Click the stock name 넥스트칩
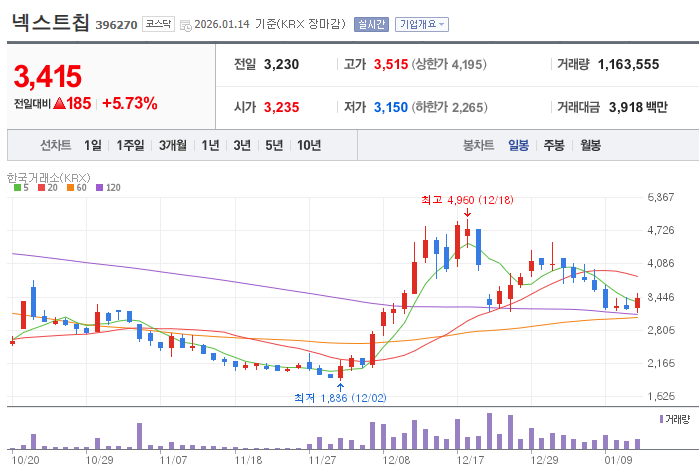 [50, 23]
